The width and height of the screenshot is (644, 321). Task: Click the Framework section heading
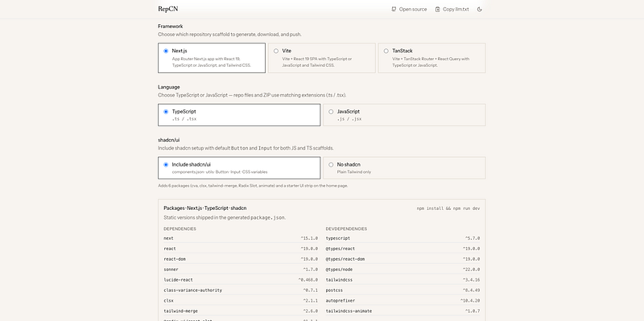coord(171,27)
